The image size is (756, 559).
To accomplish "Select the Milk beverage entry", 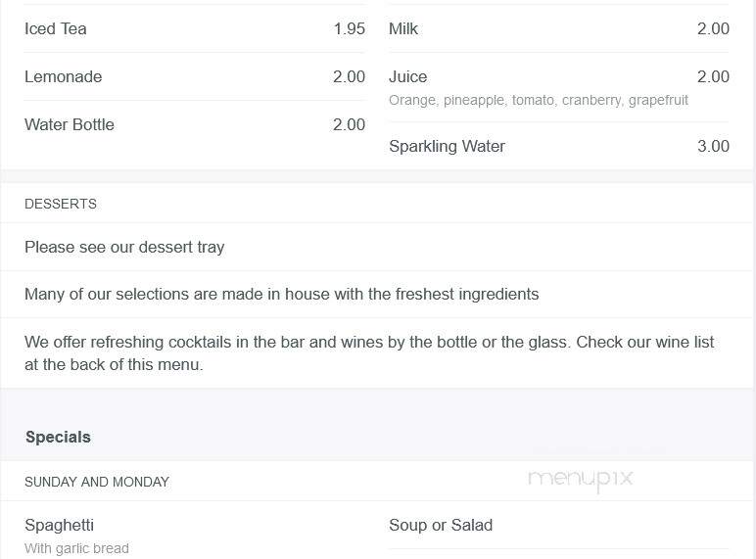I will point(403,28).
